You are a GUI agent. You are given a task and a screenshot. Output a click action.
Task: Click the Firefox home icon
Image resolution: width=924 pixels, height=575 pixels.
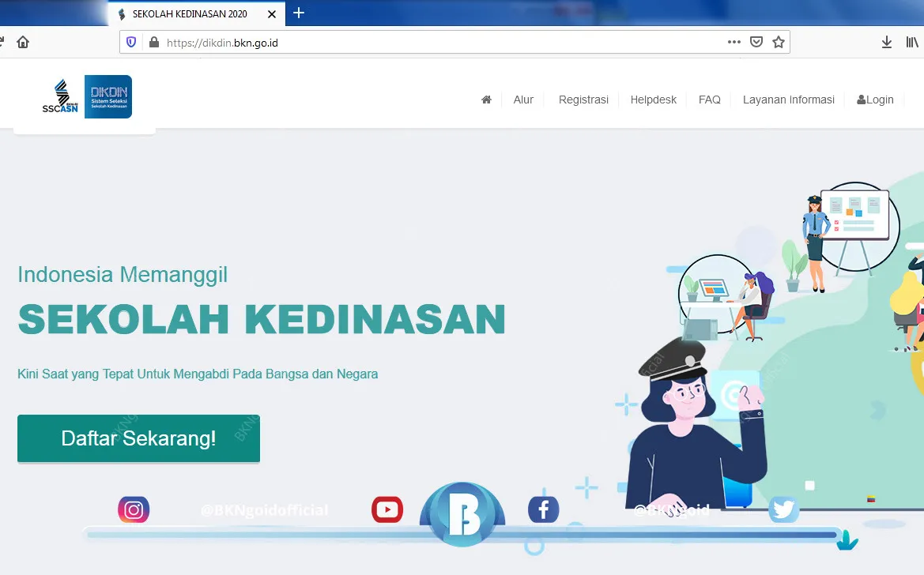23,43
